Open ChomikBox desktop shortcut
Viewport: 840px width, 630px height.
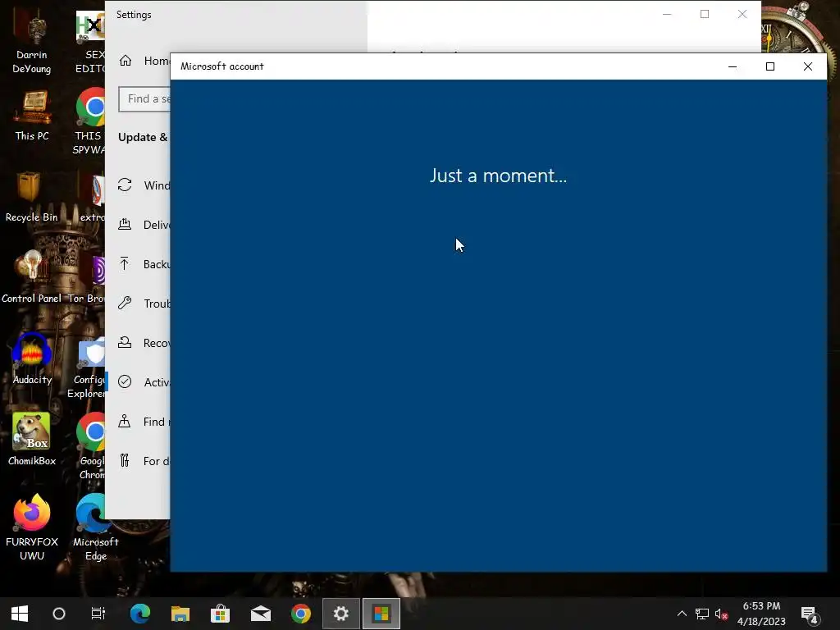pos(32,440)
